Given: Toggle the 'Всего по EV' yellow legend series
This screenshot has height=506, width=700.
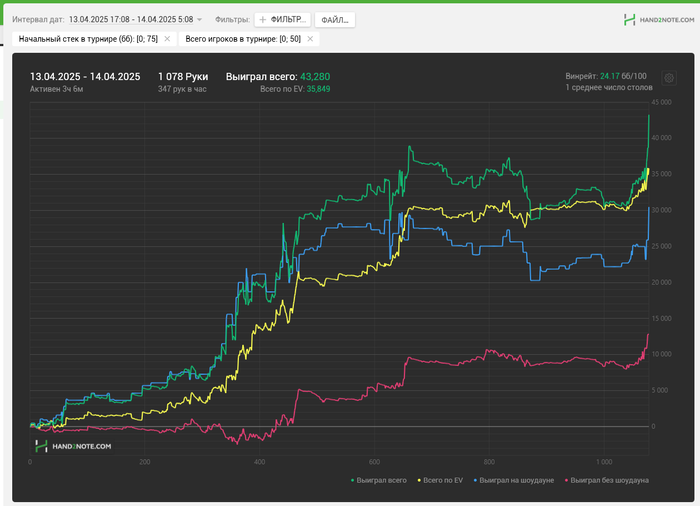Looking at the screenshot, I should point(440,480).
